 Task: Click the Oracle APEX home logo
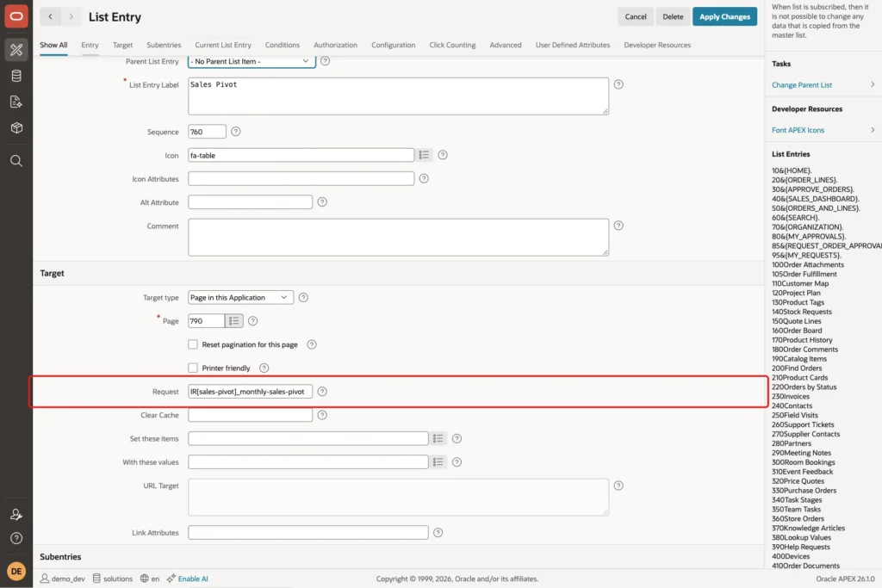click(x=16, y=16)
